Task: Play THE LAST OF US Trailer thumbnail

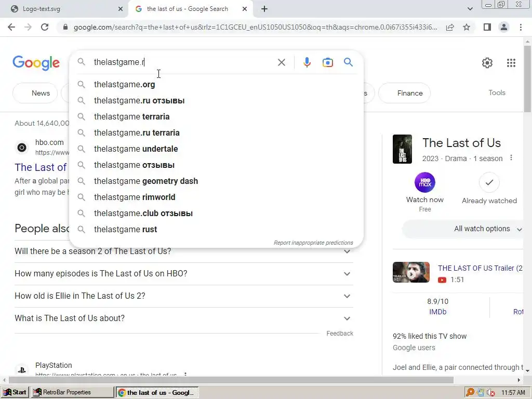Action: coord(411,272)
